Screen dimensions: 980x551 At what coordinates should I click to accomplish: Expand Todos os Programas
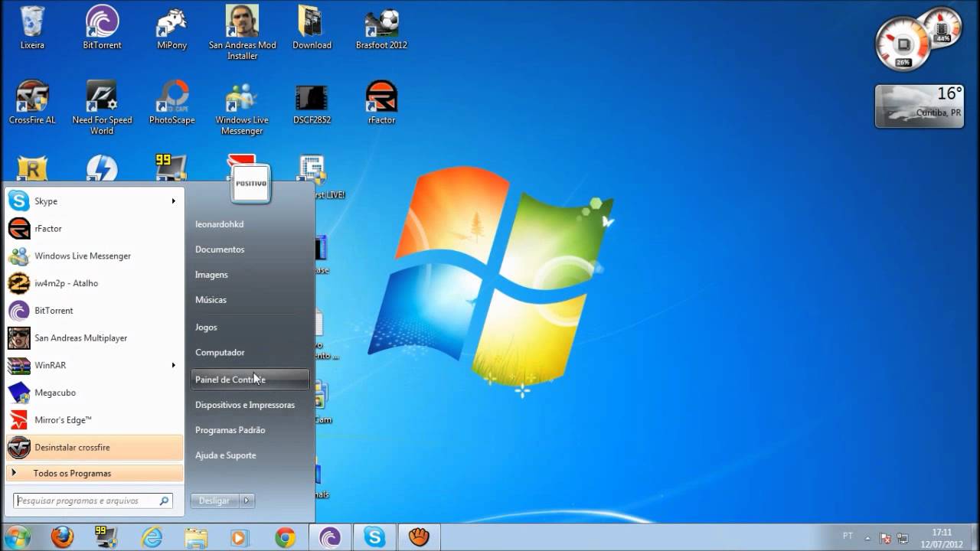click(x=94, y=473)
